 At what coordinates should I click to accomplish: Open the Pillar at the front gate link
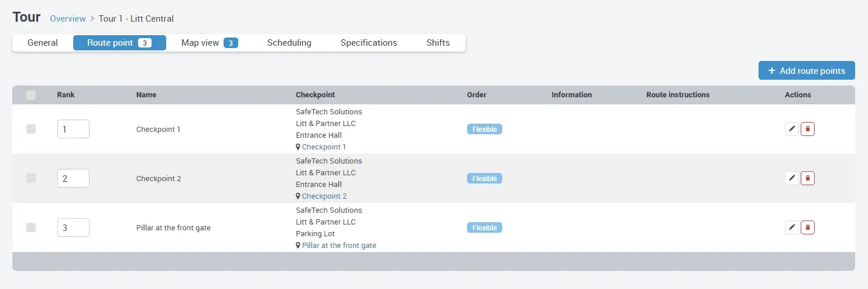[339, 246]
